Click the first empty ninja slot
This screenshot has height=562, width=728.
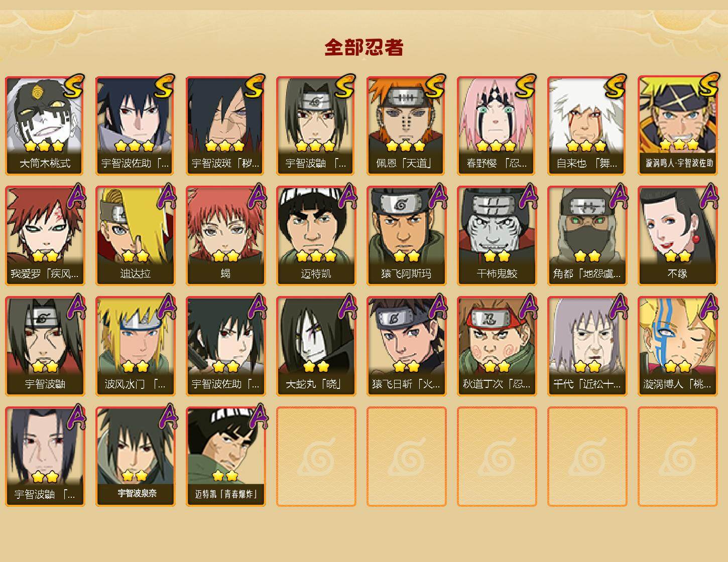pos(316,457)
